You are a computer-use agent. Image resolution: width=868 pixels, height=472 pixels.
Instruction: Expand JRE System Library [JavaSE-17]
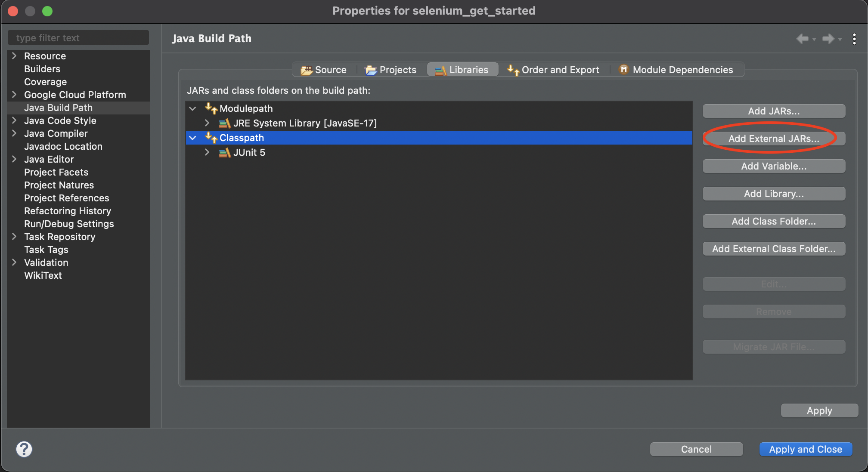207,123
